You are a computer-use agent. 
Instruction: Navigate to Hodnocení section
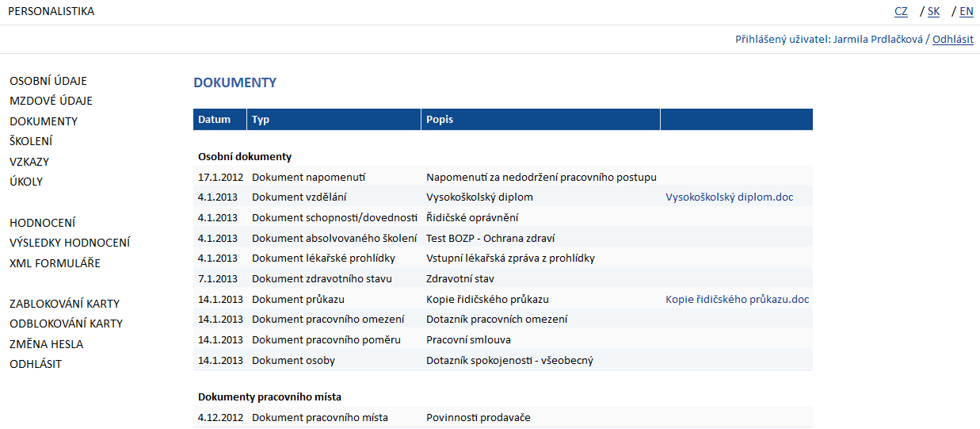pyautogui.click(x=43, y=223)
